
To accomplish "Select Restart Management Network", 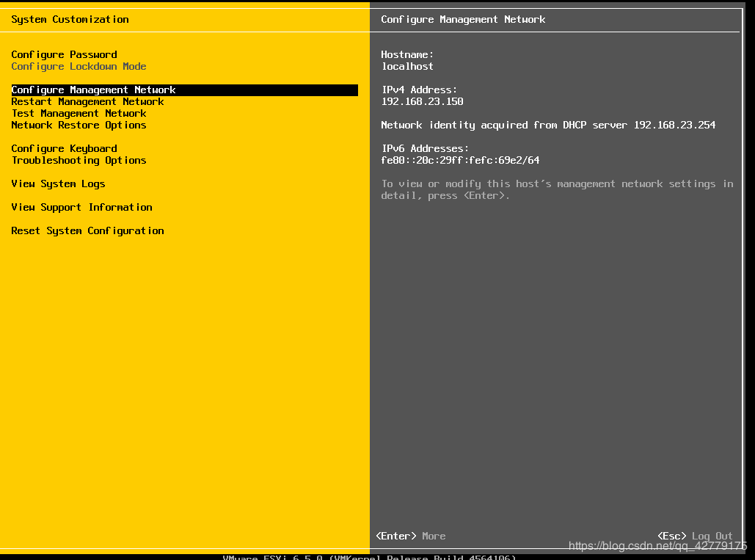I will pyautogui.click(x=87, y=101).
